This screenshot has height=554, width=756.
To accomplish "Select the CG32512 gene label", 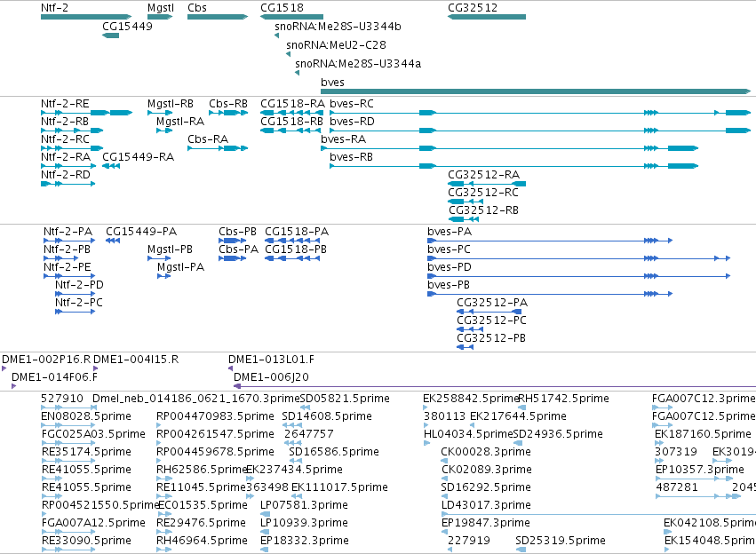I will (473, 8).
